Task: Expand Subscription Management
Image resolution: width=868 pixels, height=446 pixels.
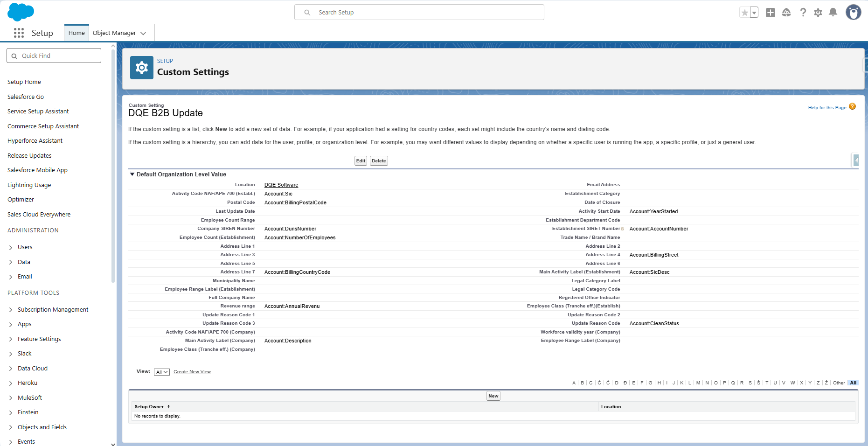Action: (11, 310)
